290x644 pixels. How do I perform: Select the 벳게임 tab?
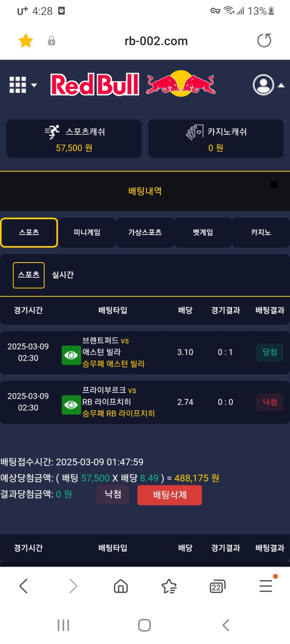pyautogui.click(x=203, y=233)
